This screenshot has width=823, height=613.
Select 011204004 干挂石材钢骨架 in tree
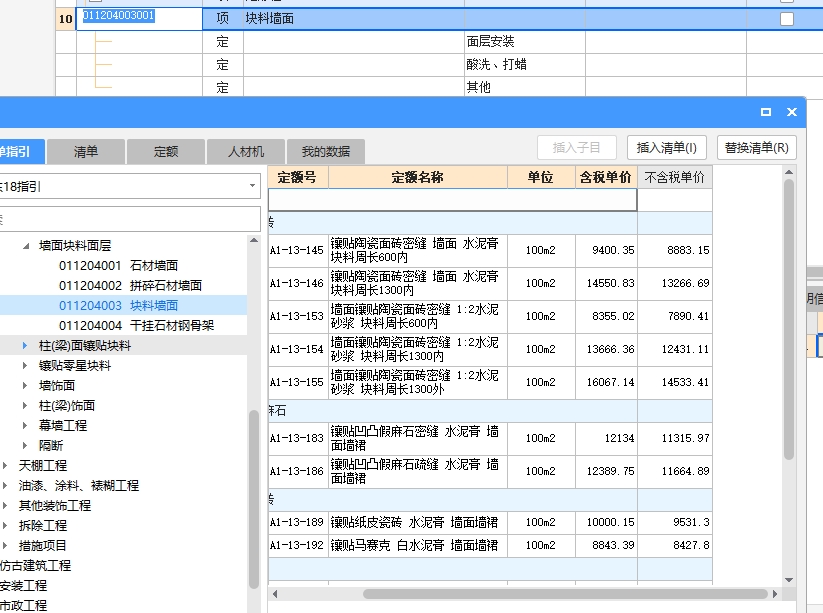pos(136,325)
